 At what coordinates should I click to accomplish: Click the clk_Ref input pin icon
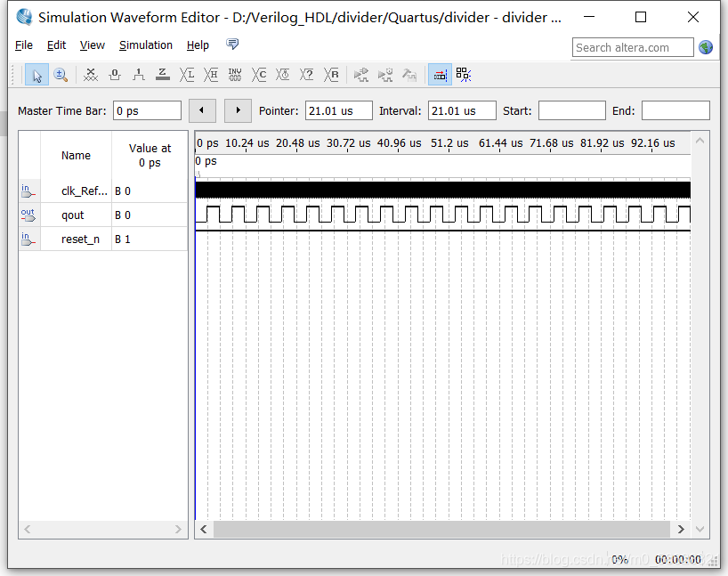tap(28, 191)
